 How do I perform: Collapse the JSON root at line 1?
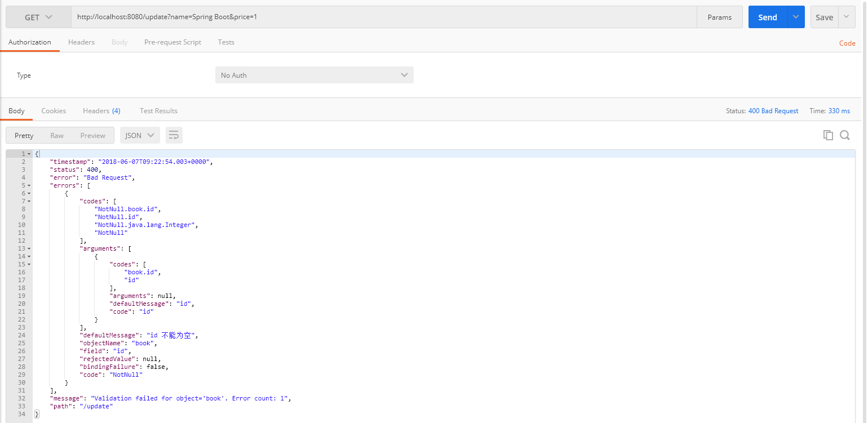click(x=29, y=154)
